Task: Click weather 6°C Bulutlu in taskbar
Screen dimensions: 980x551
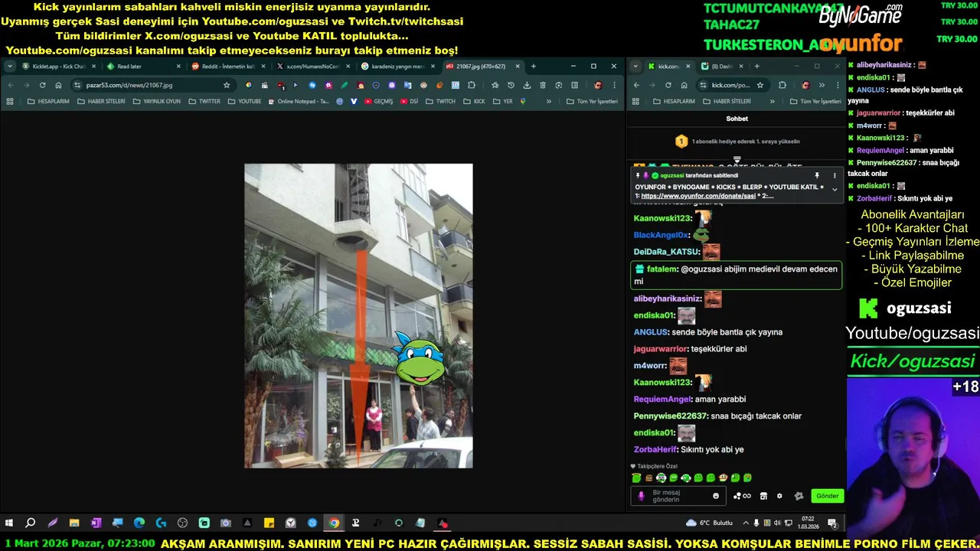Action: click(x=710, y=523)
